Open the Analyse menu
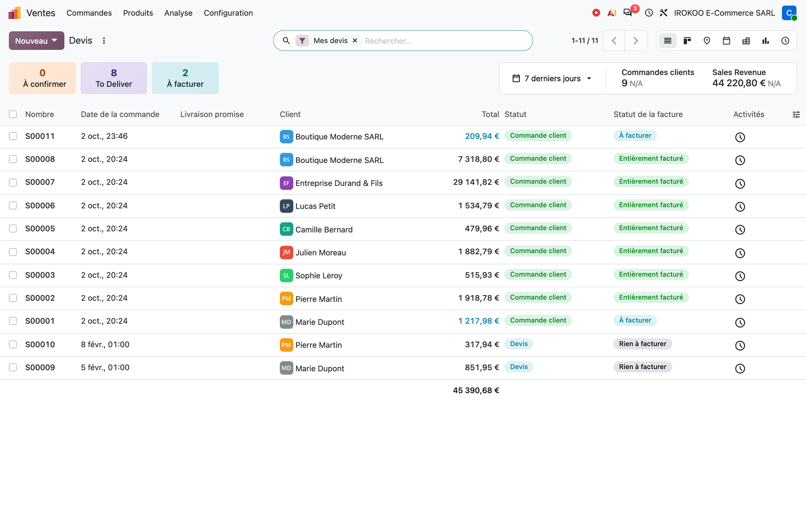The image size is (806, 532). (x=178, y=13)
